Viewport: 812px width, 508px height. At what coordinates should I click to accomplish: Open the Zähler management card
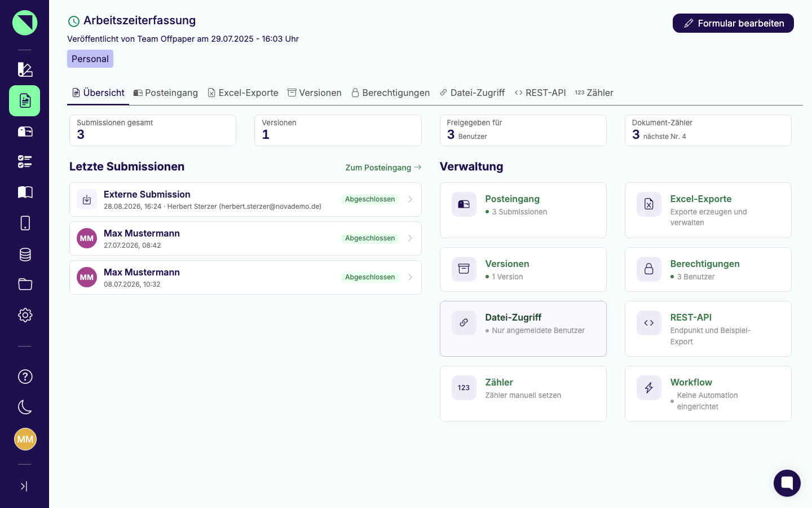click(x=523, y=393)
